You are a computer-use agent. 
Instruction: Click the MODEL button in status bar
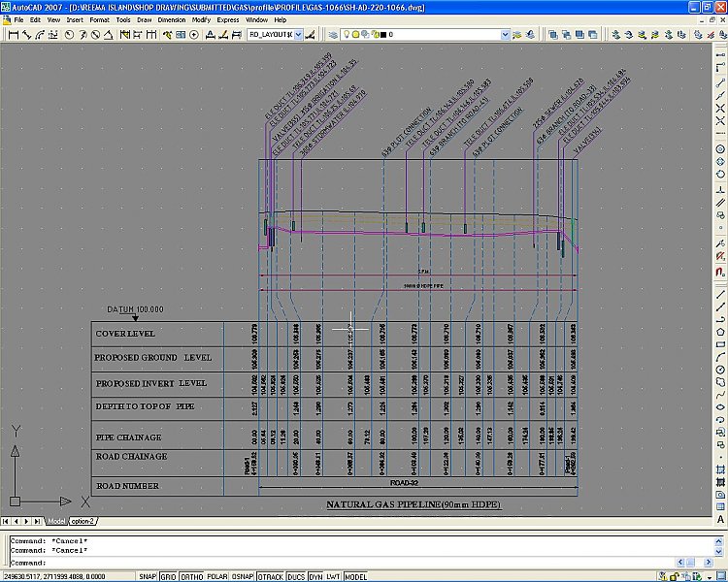[x=355, y=576]
